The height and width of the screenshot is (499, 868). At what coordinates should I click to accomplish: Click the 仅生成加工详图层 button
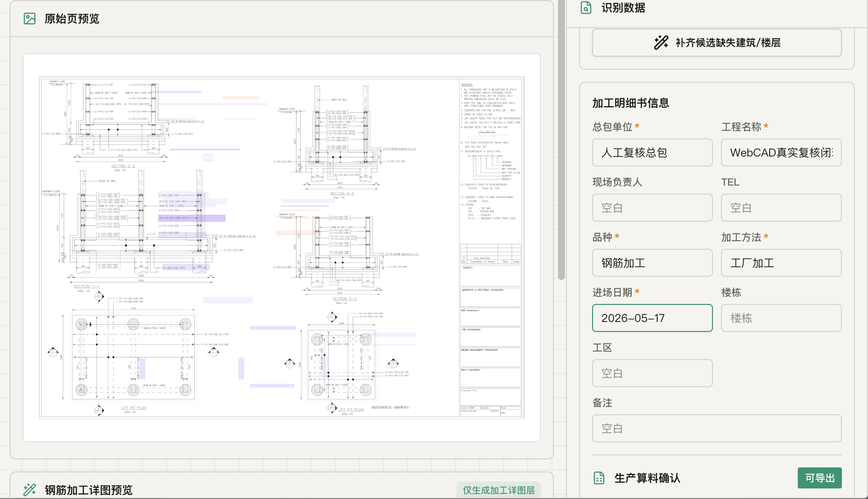pyautogui.click(x=499, y=490)
